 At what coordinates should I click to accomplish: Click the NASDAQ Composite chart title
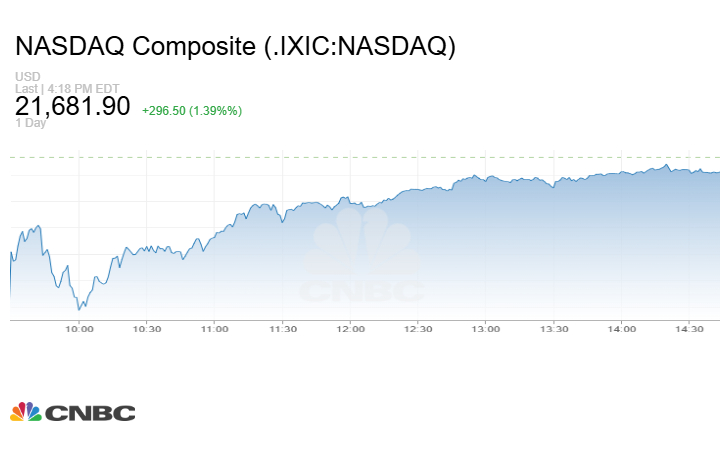tap(235, 46)
